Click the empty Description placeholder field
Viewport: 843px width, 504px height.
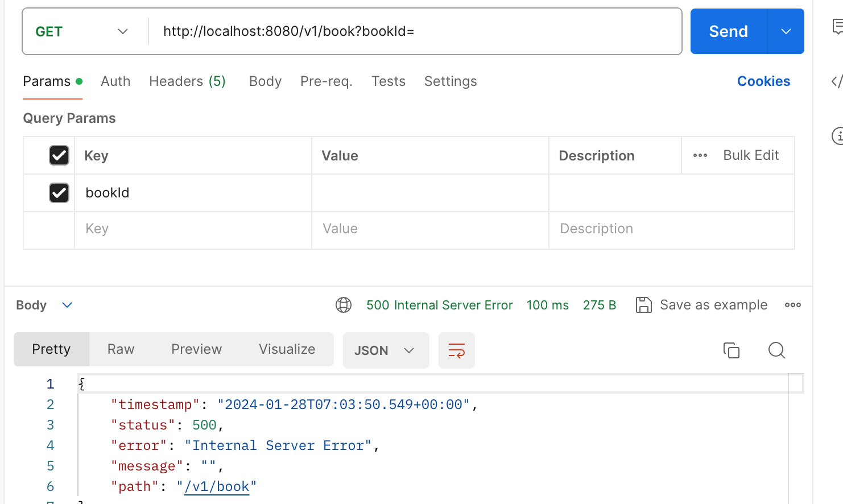click(672, 229)
